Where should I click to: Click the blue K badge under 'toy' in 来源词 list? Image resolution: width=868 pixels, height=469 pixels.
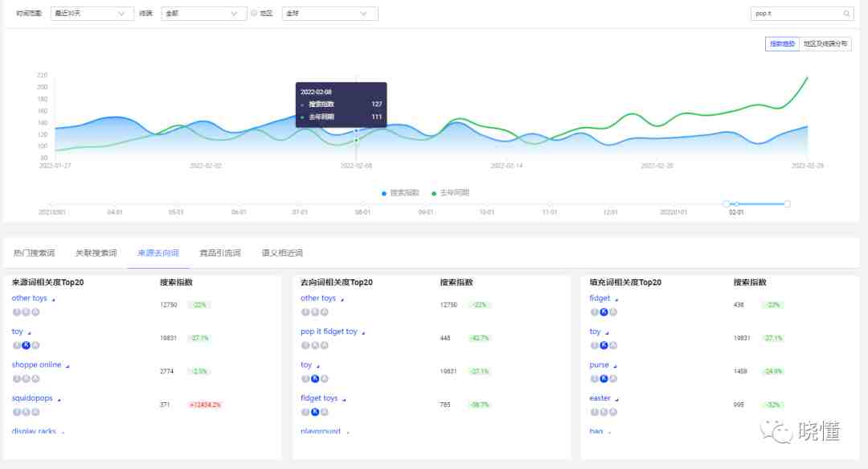(26, 345)
